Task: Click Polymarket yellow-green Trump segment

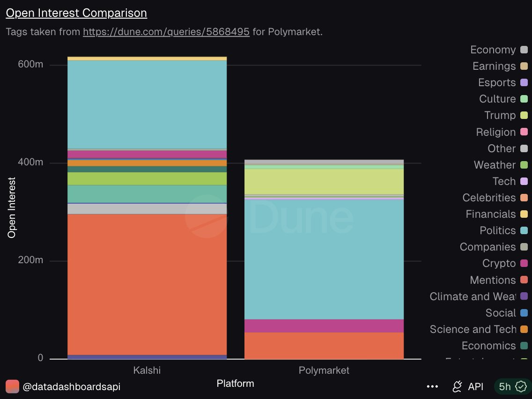Action: pyautogui.click(x=324, y=182)
